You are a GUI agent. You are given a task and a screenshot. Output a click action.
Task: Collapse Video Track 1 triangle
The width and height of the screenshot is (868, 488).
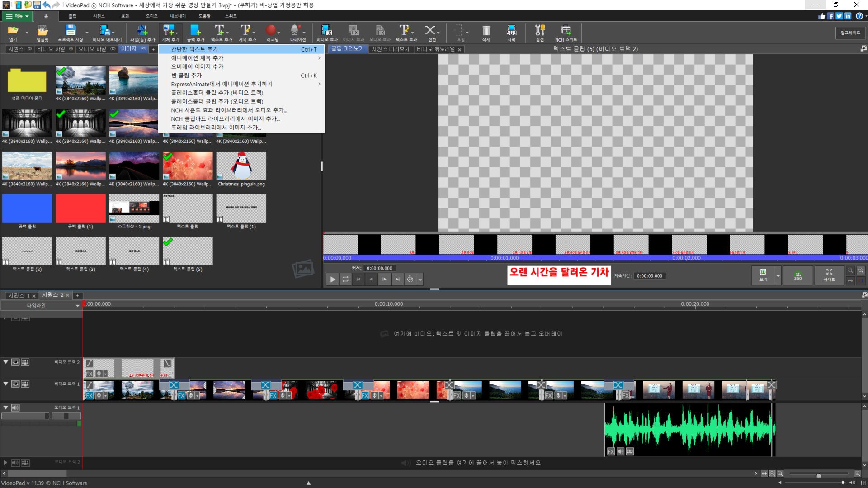(x=6, y=384)
